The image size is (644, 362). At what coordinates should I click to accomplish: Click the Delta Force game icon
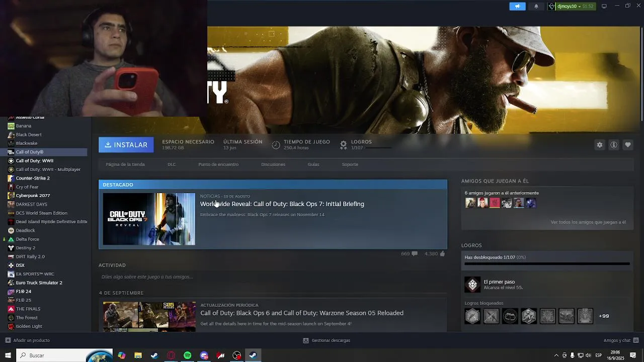coord(11,239)
